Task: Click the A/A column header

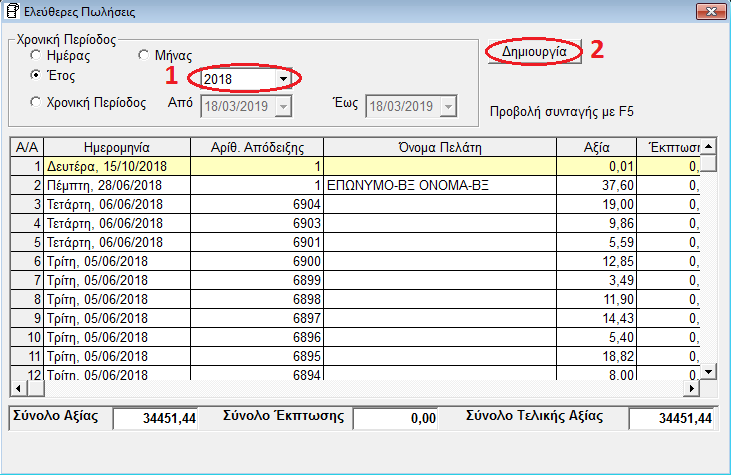Action: coord(27,147)
